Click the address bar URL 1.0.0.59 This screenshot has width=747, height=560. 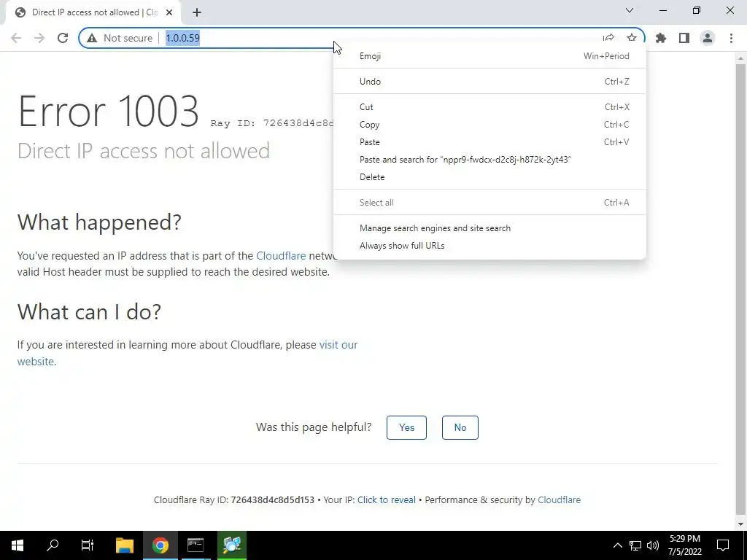click(182, 38)
